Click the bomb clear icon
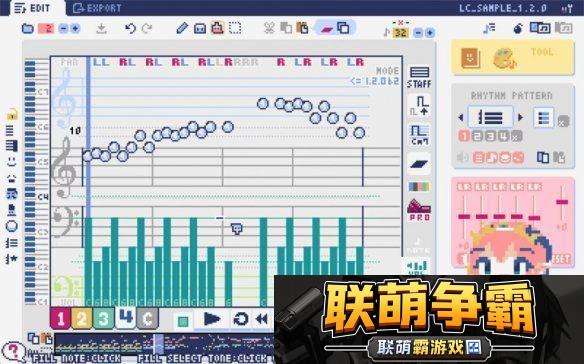 [518, 28]
